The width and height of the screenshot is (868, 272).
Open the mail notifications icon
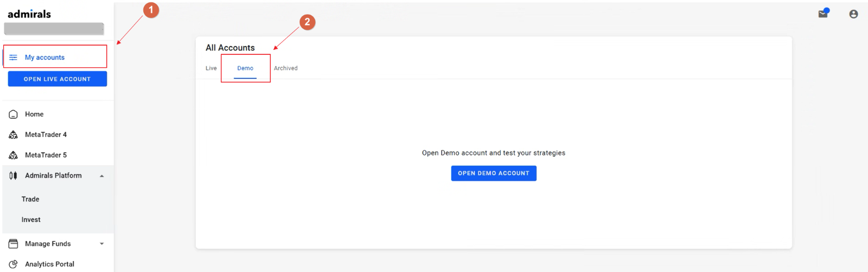(x=823, y=14)
